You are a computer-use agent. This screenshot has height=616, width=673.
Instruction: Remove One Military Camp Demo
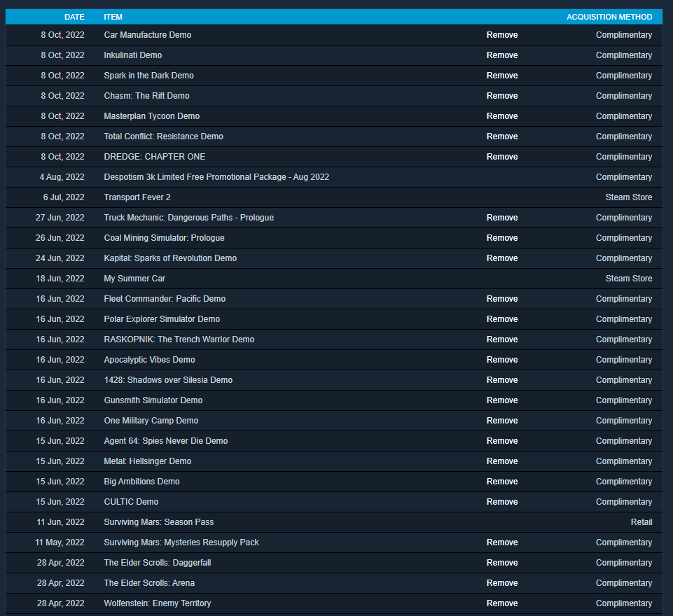click(501, 421)
